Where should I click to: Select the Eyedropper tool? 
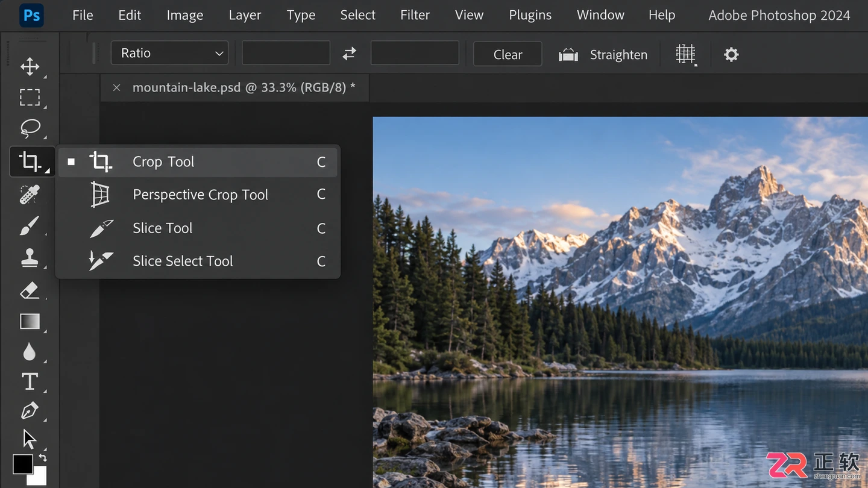click(30, 194)
